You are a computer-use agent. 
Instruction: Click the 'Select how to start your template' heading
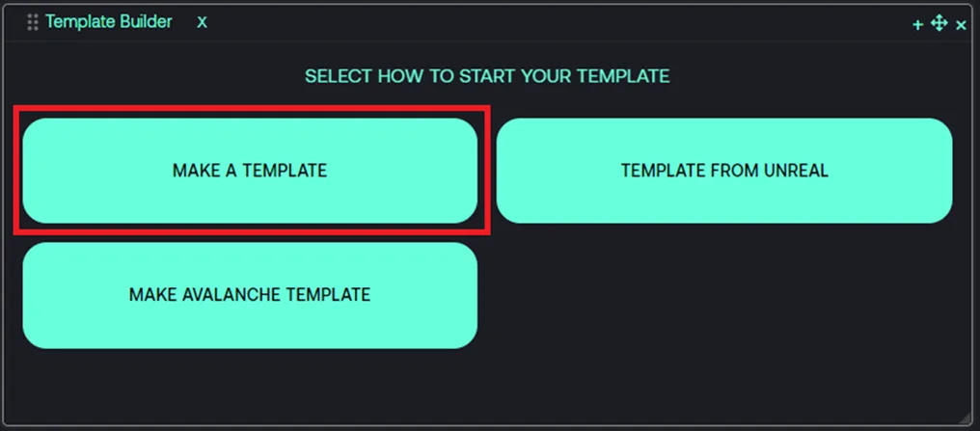tap(487, 76)
